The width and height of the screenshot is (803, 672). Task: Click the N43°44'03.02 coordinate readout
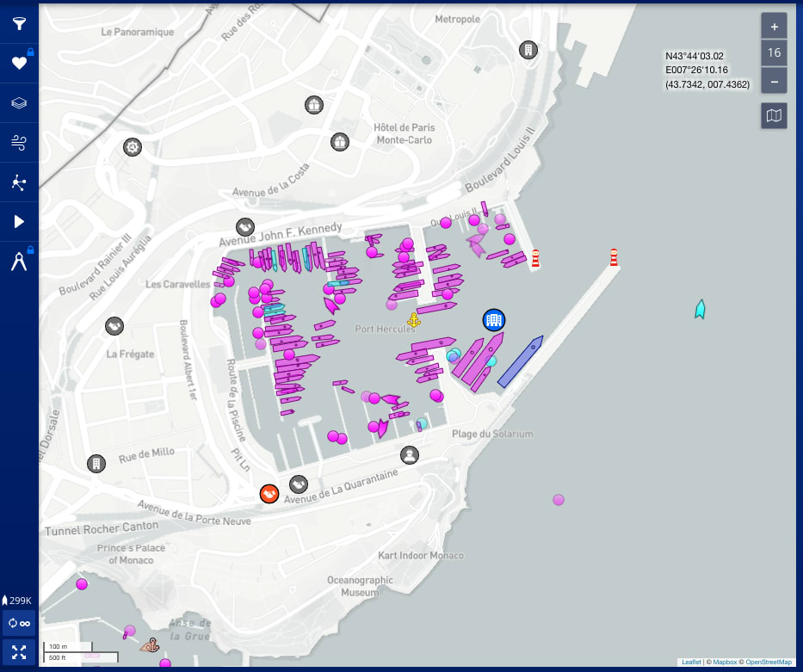pyautogui.click(x=695, y=56)
